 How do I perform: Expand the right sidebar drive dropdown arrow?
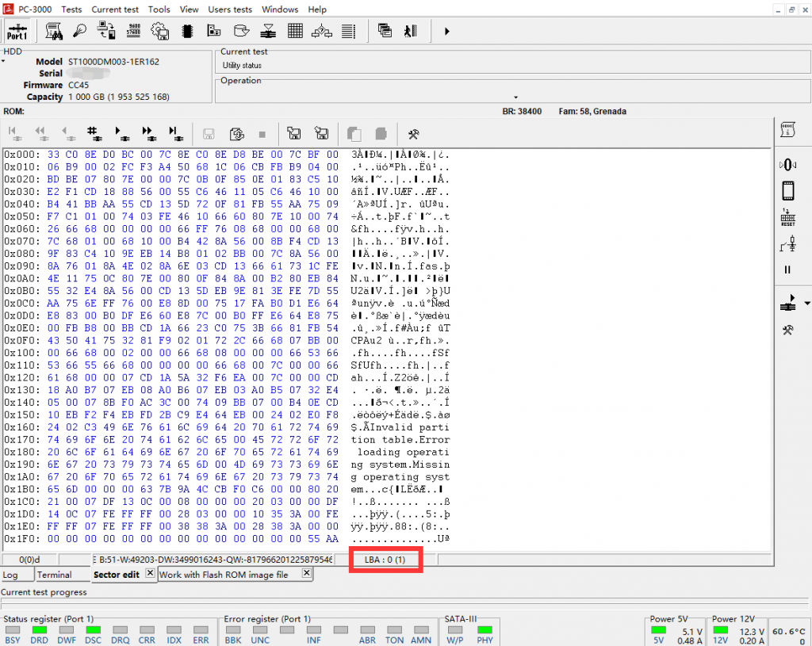[x=807, y=304]
